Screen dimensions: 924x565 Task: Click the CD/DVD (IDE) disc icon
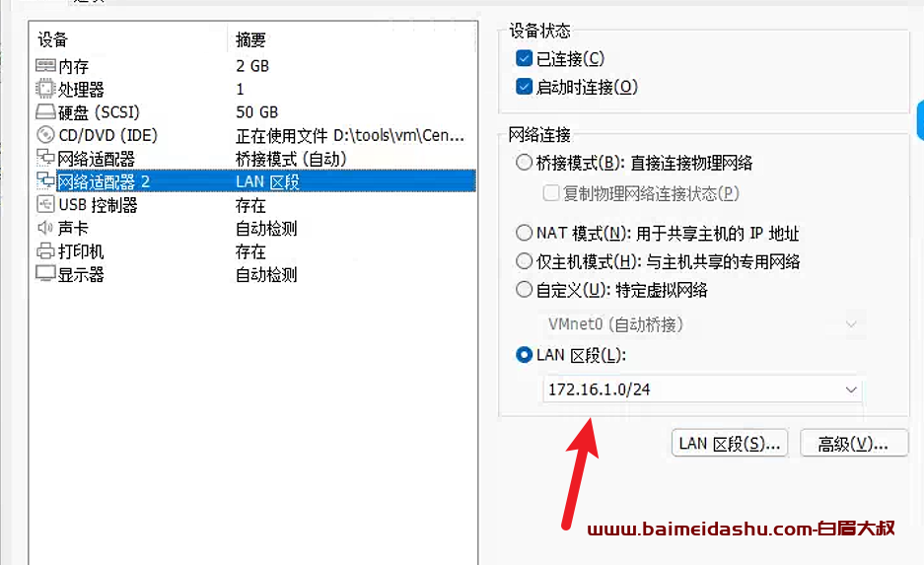45,134
